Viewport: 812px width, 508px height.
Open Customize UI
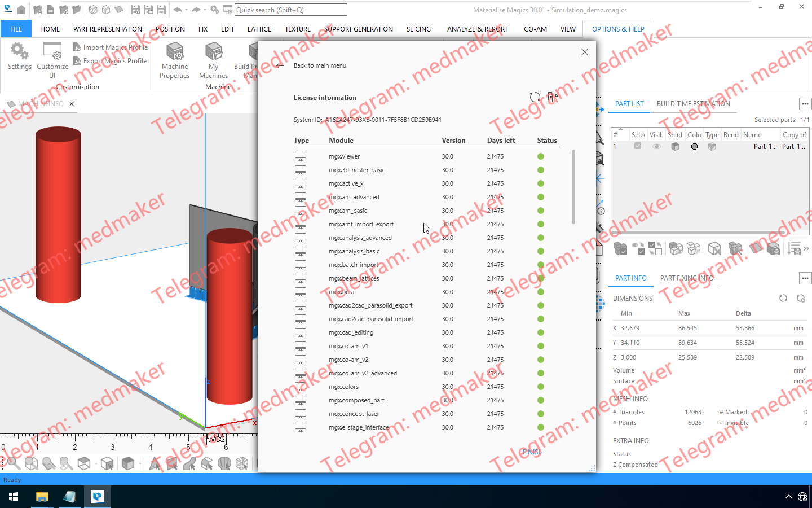[x=52, y=60]
